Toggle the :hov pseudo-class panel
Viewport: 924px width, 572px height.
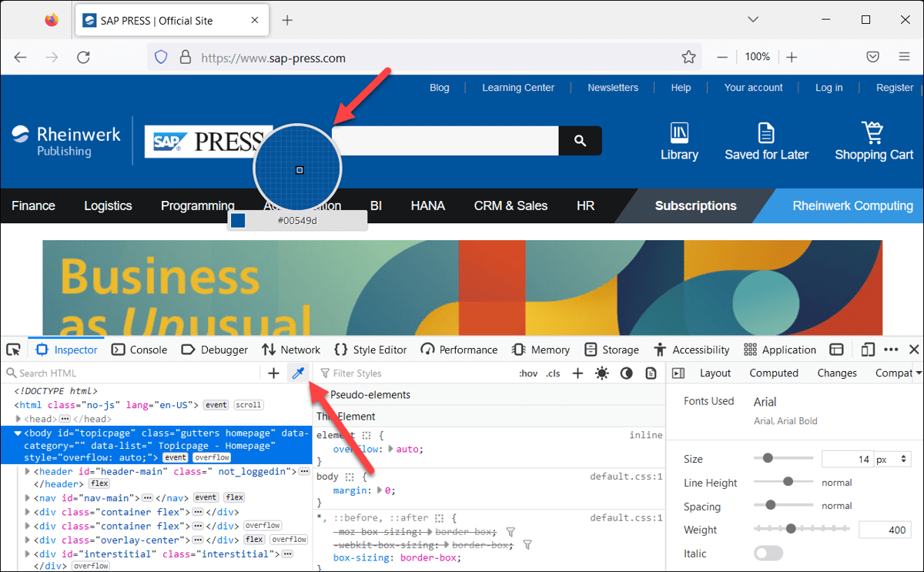(x=528, y=373)
